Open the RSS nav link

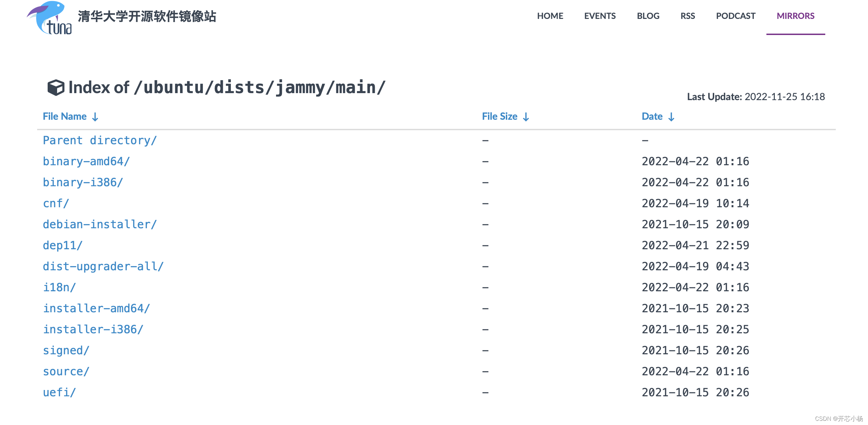click(x=688, y=16)
